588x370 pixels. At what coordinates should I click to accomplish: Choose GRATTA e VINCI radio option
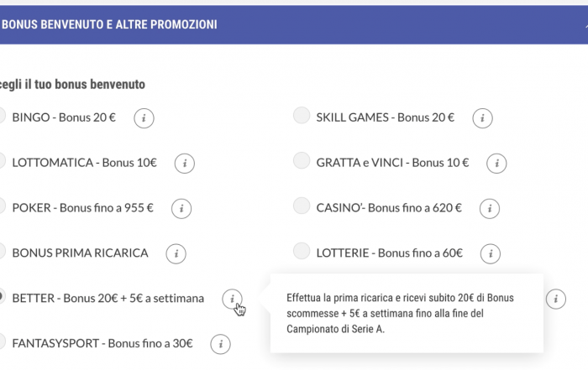(x=302, y=160)
